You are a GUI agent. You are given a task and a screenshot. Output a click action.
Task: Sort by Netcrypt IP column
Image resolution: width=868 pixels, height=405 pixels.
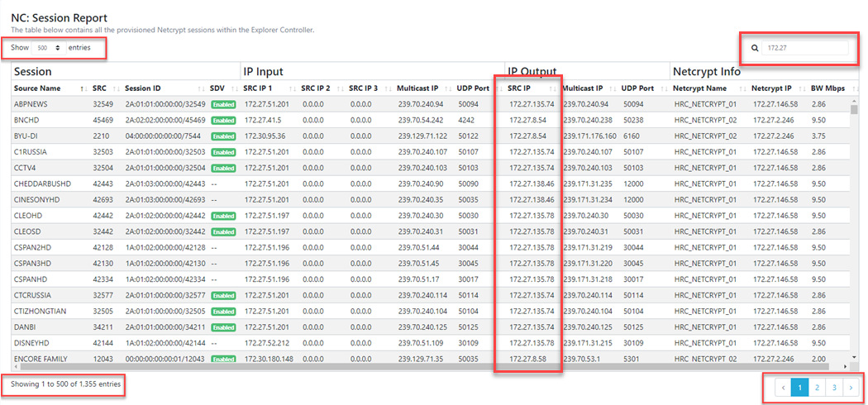click(778, 88)
